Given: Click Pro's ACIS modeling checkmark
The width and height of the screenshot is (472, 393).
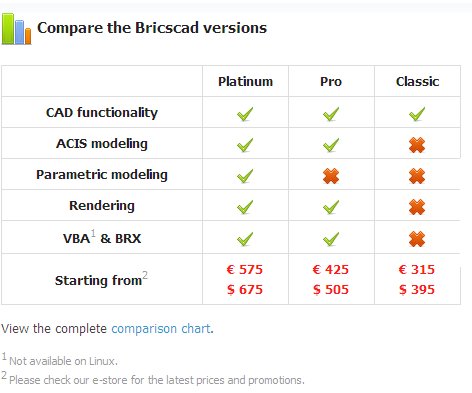Looking at the screenshot, I should [x=331, y=145].
